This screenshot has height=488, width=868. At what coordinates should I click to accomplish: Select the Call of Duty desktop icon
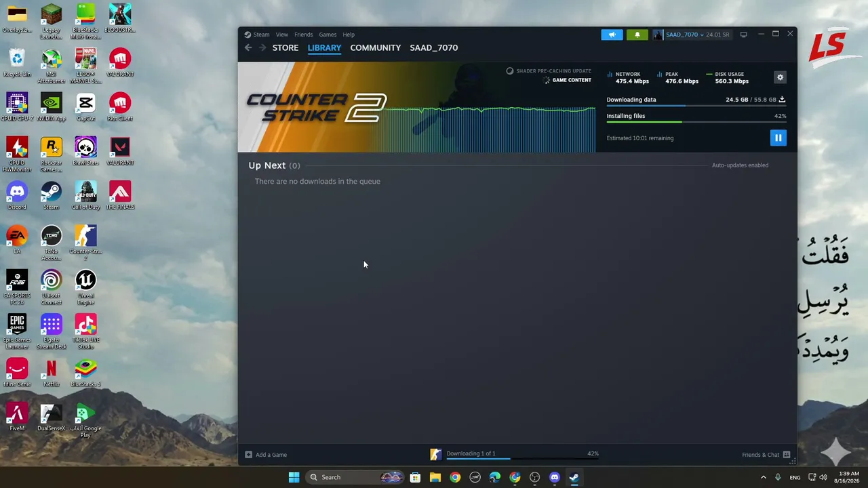pos(85,197)
